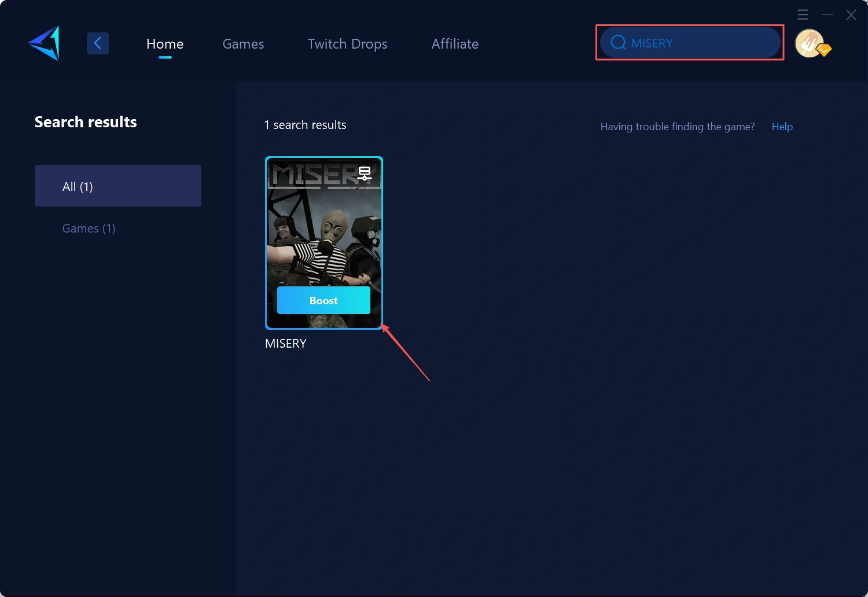
Task: Click the Help link
Action: click(782, 127)
